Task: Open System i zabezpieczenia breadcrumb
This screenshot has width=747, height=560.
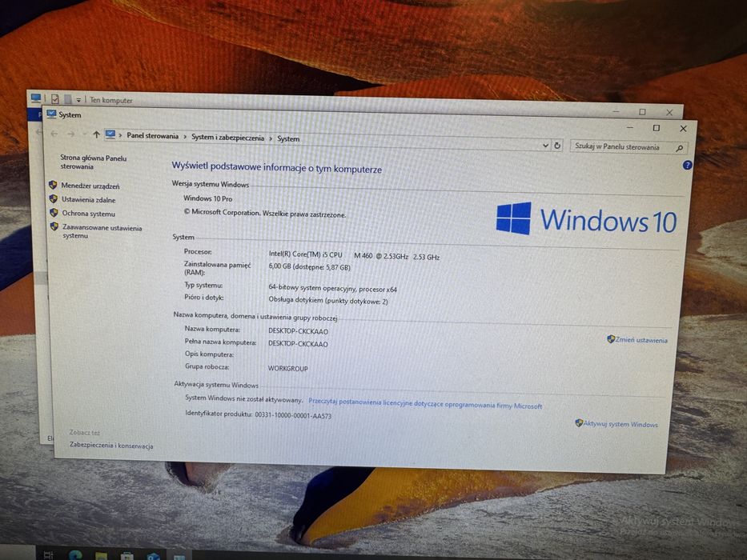Action: click(227, 138)
